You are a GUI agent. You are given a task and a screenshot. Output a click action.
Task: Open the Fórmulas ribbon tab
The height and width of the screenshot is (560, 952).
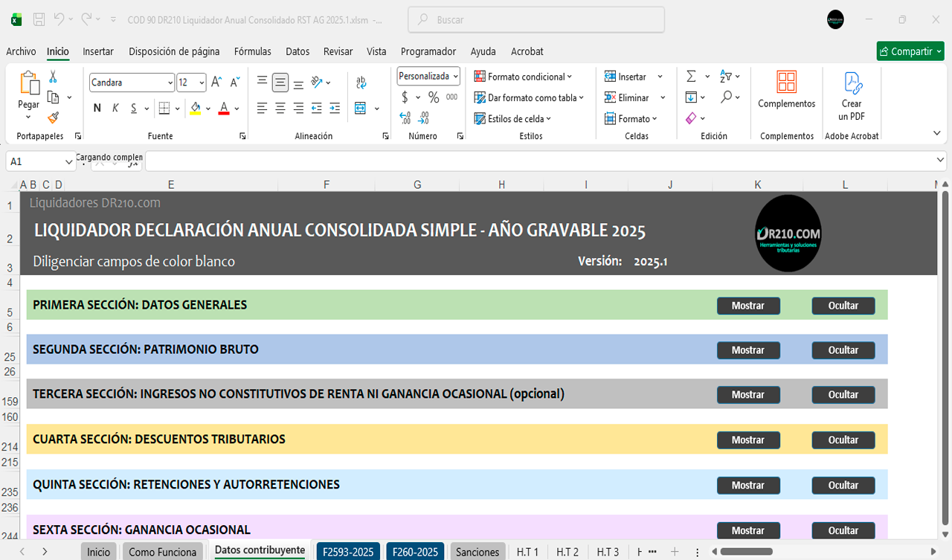click(x=252, y=51)
